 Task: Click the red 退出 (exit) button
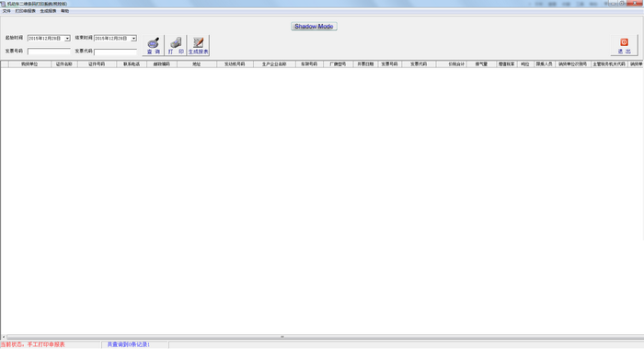(x=625, y=45)
